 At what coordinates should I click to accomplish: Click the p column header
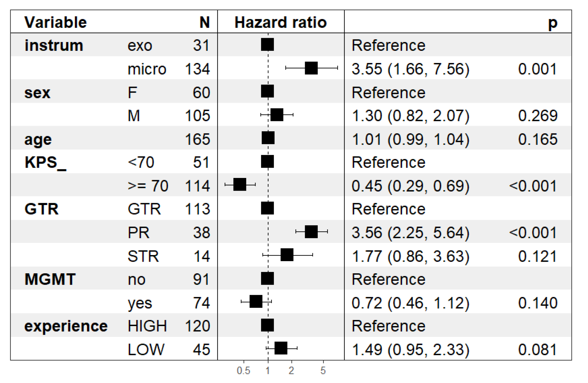[x=553, y=23]
